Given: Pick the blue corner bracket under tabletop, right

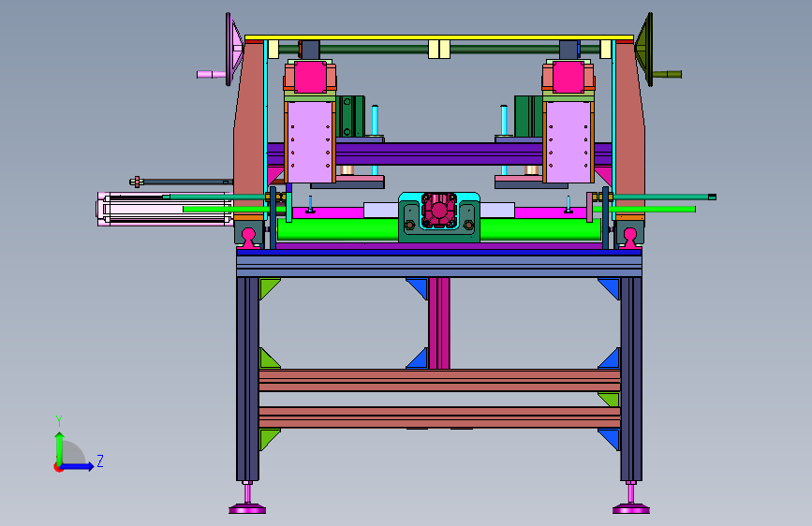Looking at the screenshot, I should point(612,286).
